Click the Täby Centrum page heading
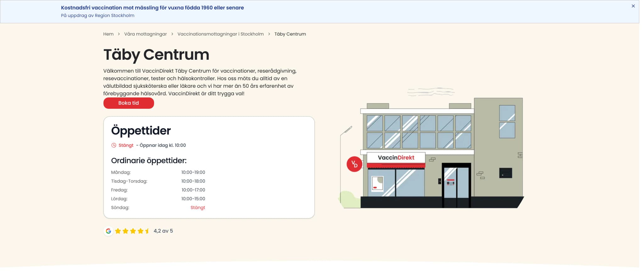Screen dimensions: 644x276 click(156, 55)
